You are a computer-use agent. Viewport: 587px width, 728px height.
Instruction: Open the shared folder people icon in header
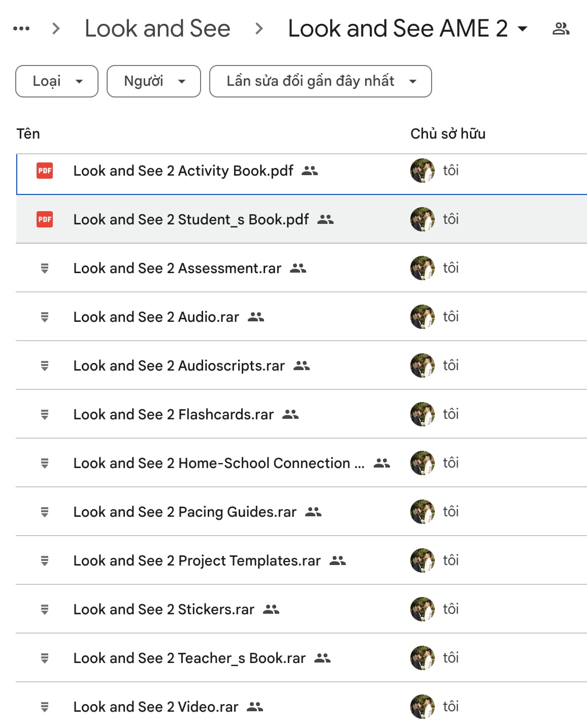(x=561, y=28)
